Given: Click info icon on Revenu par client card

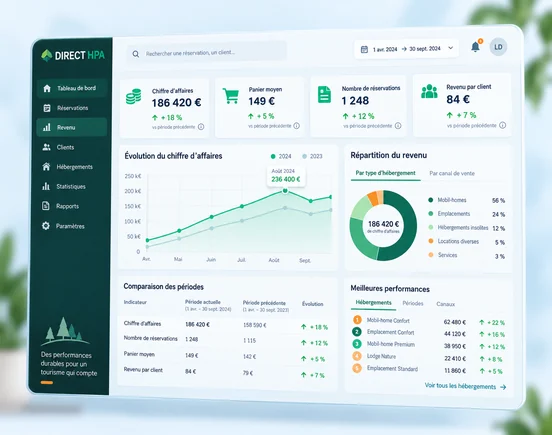Looking at the screenshot, I should [503, 125].
